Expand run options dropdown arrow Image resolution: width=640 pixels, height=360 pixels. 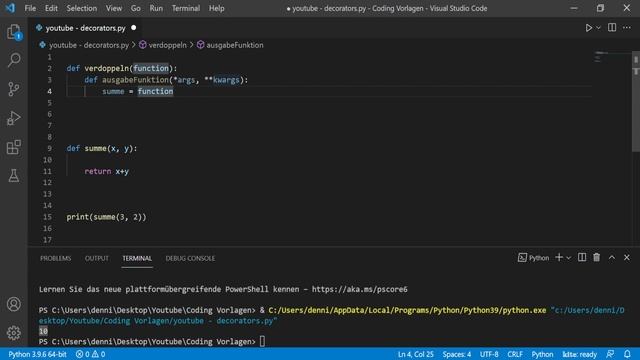(x=598, y=28)
